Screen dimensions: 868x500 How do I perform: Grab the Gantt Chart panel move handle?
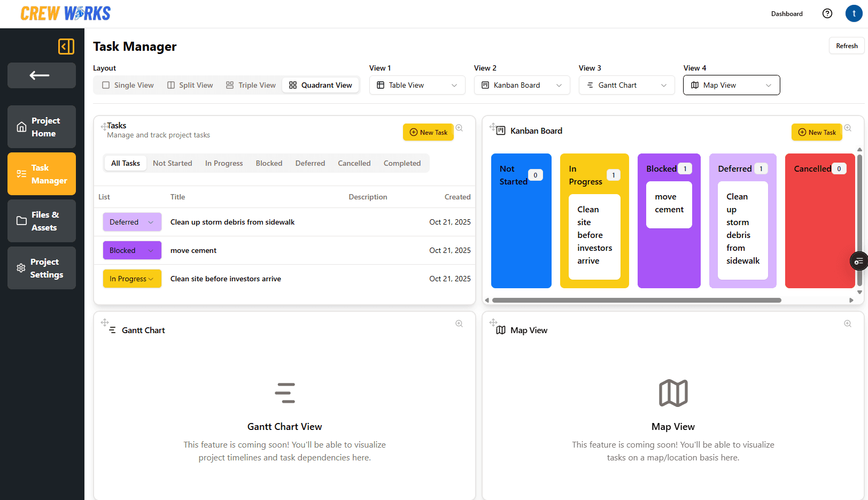(105, 322)
